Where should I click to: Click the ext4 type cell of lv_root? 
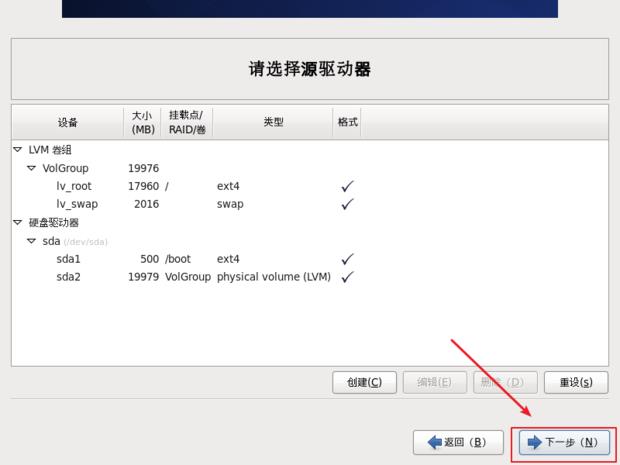pyautogui.click(x=228, y=186)
